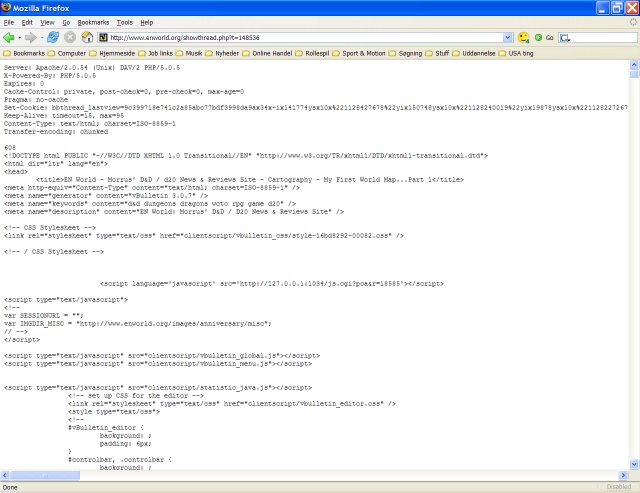Click the horizontal scrollbar right arrow
640x493 pixels.
pyautogui.click(x=623, y=475)
